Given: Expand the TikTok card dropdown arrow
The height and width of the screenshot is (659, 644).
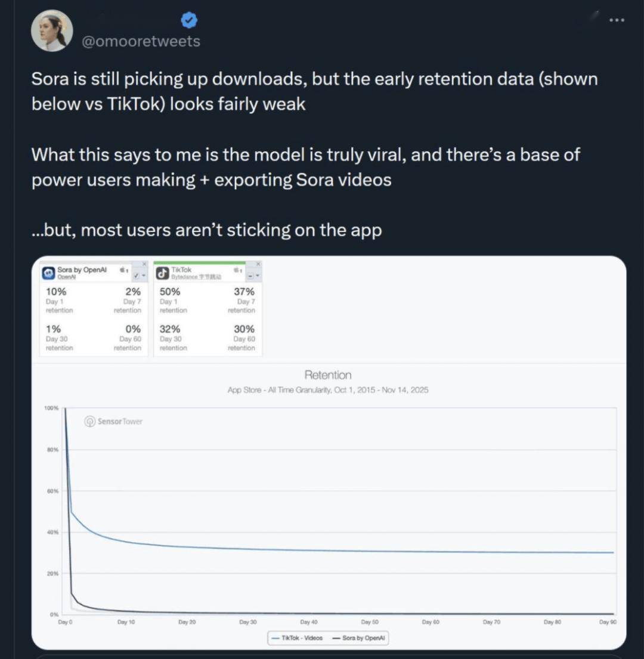Looking at the screenshot, I should pyautogui.click(x=258, y=276).
